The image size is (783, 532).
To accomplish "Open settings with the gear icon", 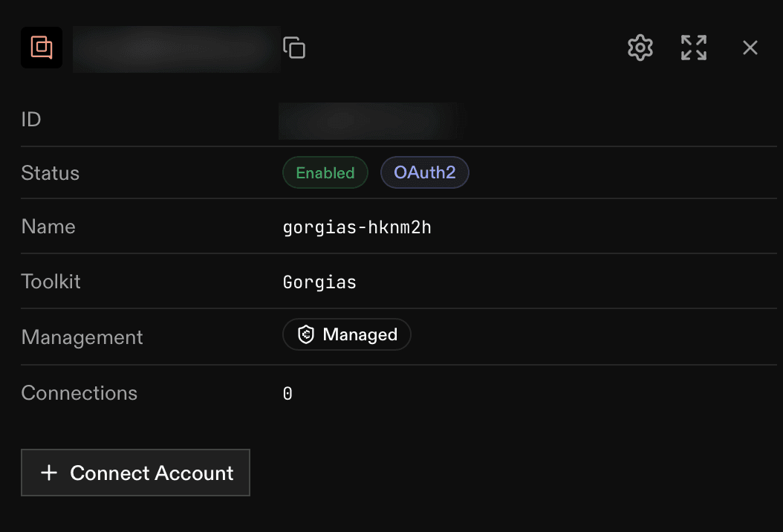I will point(640,48).
